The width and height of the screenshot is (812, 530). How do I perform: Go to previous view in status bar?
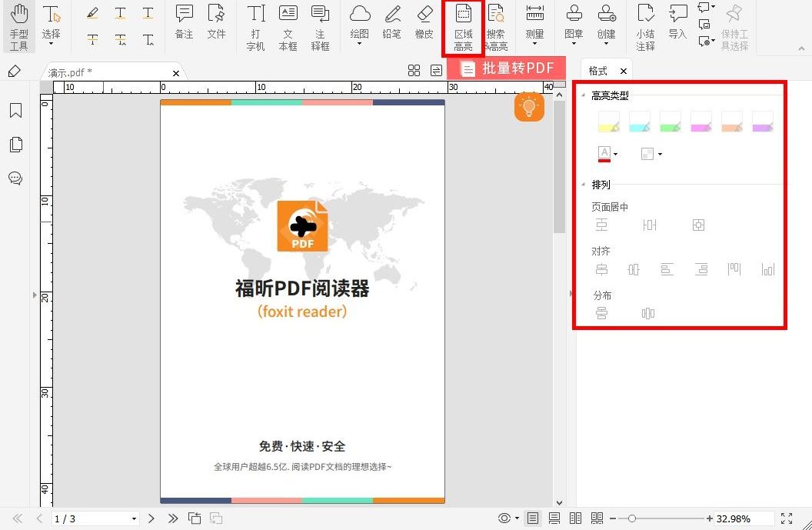click(x=195, y=518)
